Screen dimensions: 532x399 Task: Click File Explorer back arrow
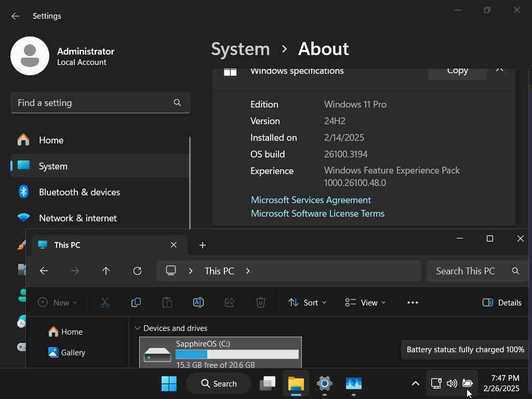click(x=44, y=271)
